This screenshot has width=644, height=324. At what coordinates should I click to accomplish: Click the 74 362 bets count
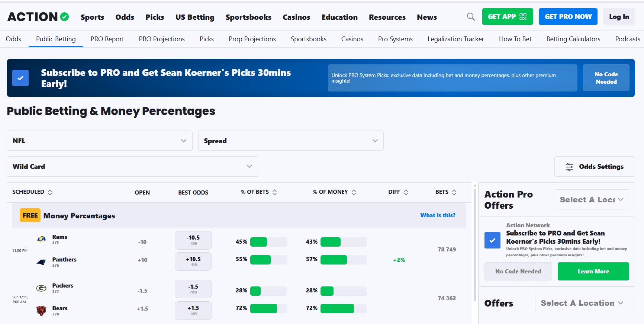point(447,298)
